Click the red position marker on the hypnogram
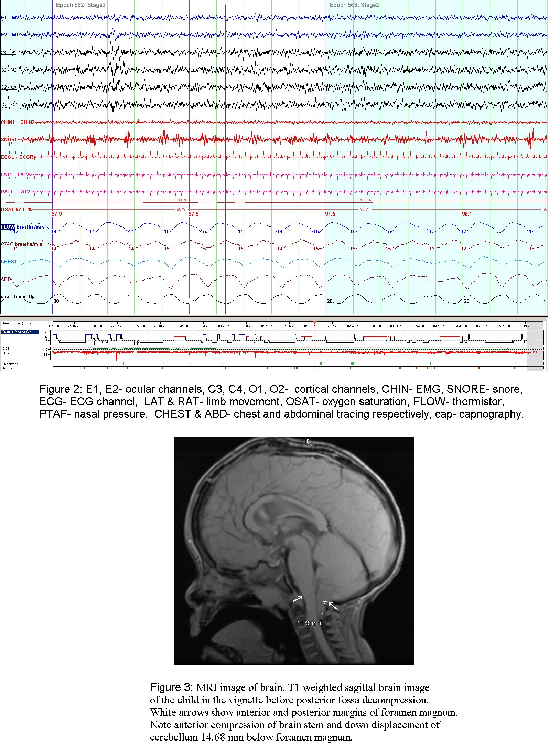 pyautogui.click(x=315, y=323)
